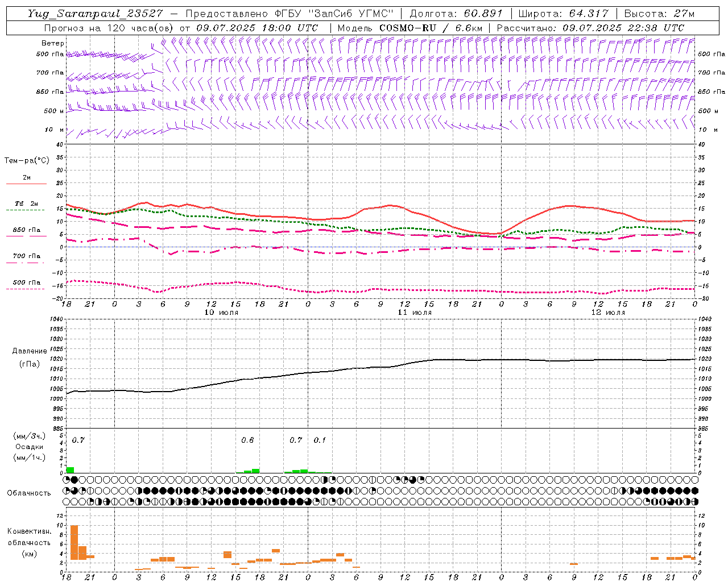728x582 pixels.
Task: Click the Модель COSMO-RU / 6.6км label
Action: click(409, 28)
